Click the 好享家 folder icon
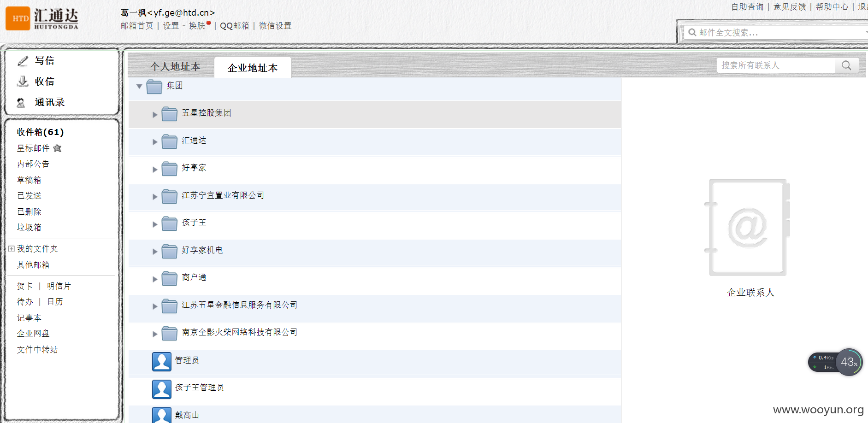Screen dimensions: 868x423 (170, 169)
